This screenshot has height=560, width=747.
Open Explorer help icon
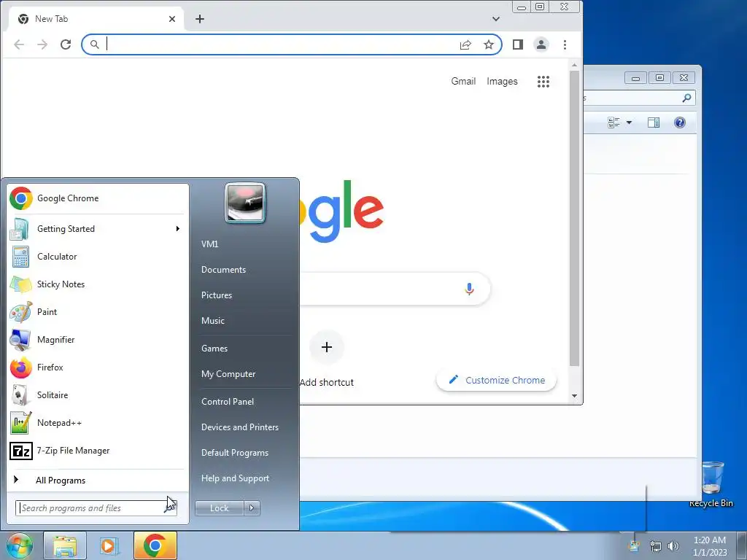680,122
